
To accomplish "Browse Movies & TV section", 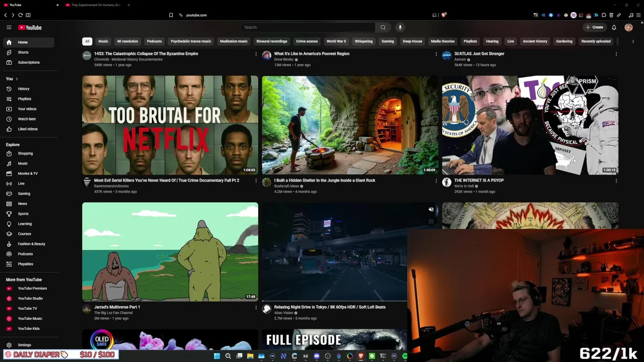I will [28, 173].
